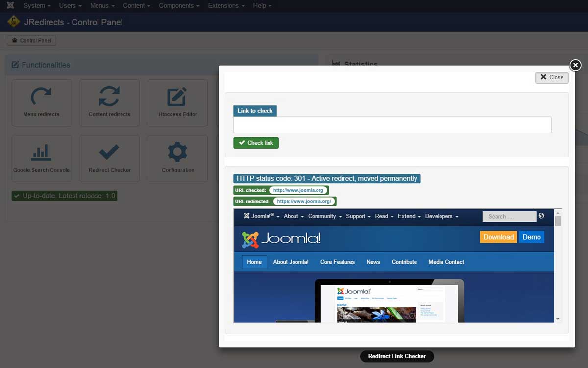The height and width of the screenshot is (368, 588).
Task: Click the Joomla logo icon in top bar
Action: (10, 6)
